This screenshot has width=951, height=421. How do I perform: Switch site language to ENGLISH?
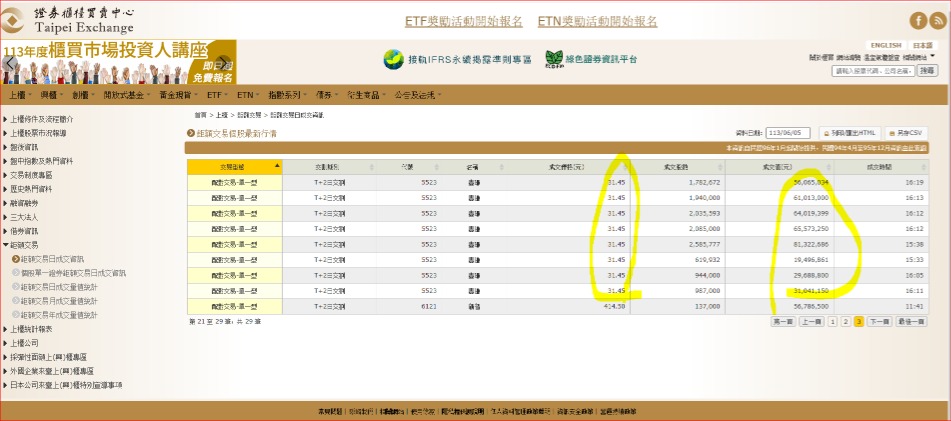click(x=886, y=45)
